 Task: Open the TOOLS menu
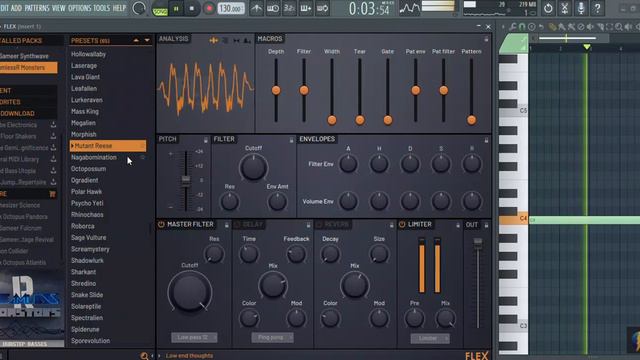(102, 8)
